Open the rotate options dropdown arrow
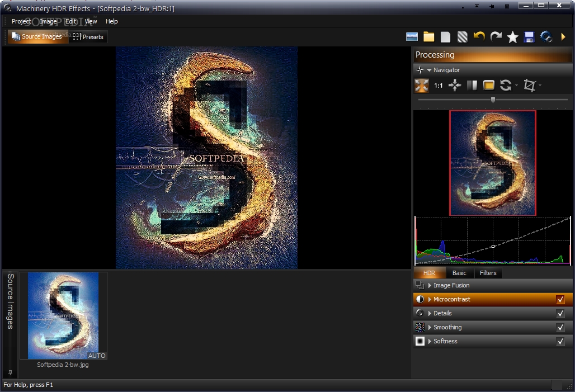 (x=516, y=86)
